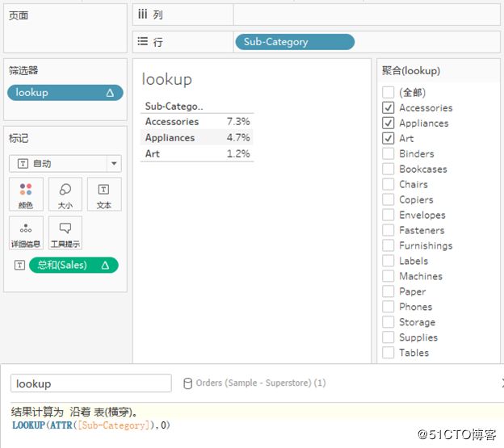Check the Binders filter checkbox
The image size is (504, 448).
tap(388, 153)
